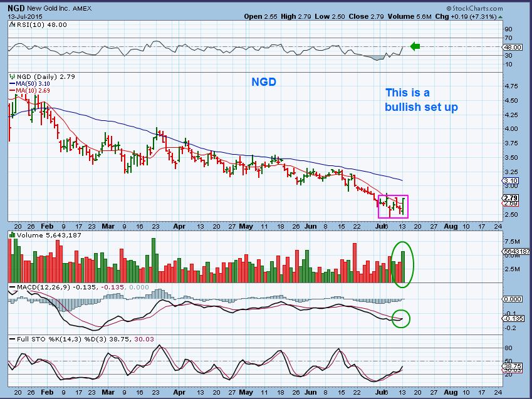Screen dimensions: 532x399
Task: Click the 38.75 stochastic tag on right axis
Action: [x=513, y=366]
